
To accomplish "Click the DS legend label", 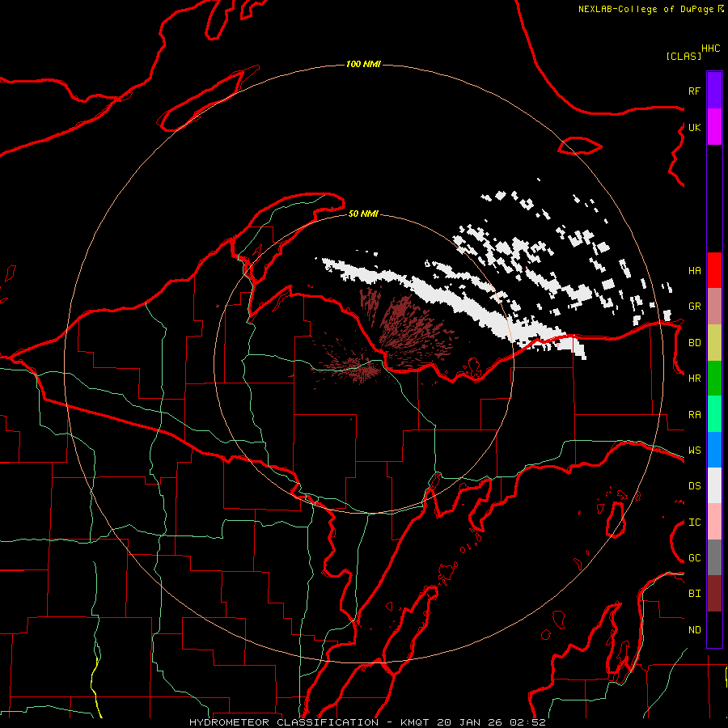I will 694,486.
